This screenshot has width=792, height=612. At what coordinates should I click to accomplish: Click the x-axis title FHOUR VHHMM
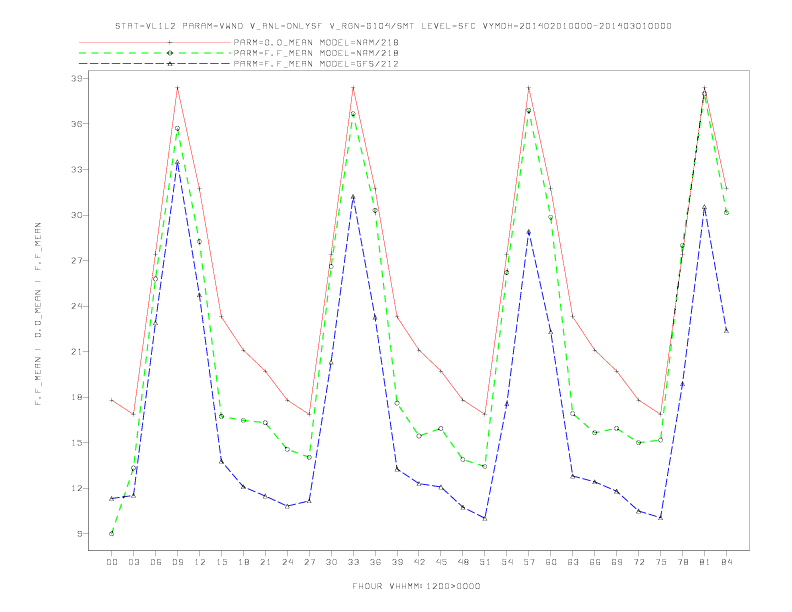click(416, 586)
